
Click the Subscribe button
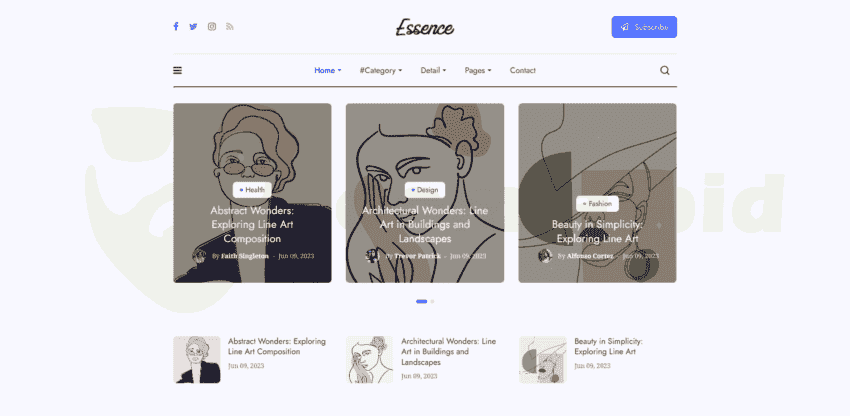644,27
